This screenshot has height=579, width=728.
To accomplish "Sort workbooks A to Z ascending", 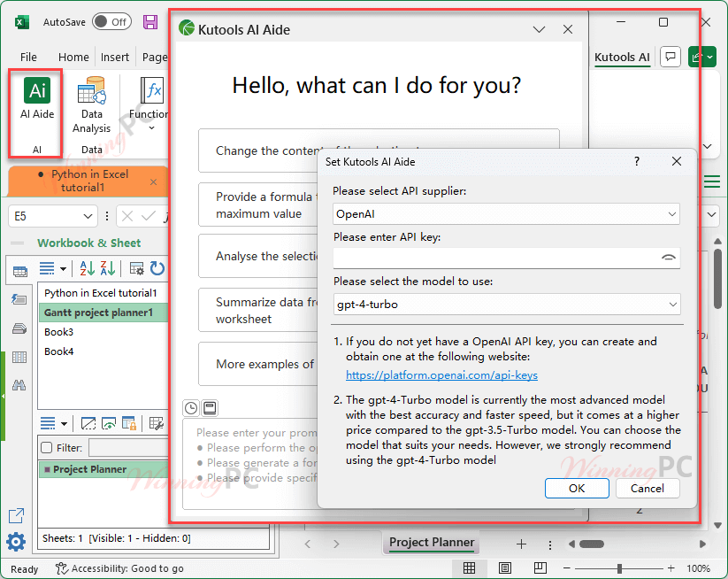I will pyautogui.click(x=87, y=268).
